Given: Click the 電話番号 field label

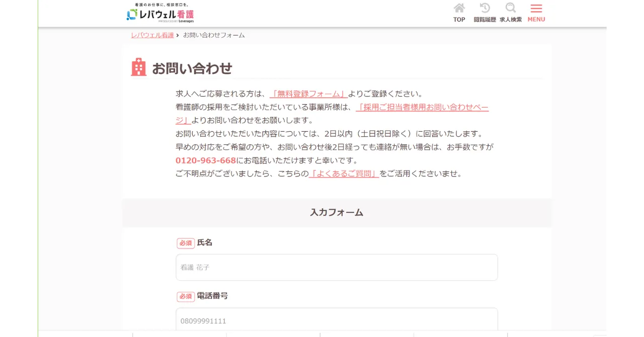Looking at the screenshot, I should [x=212, y=296].
